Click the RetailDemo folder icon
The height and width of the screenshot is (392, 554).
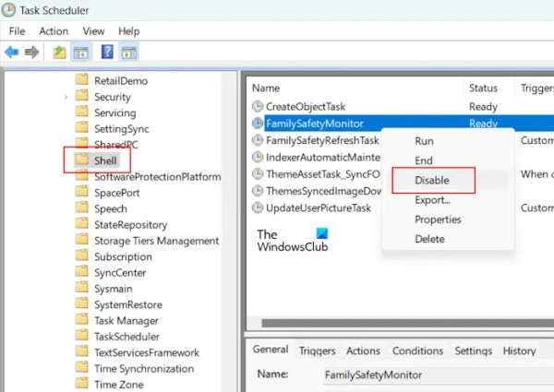pyautogui.click(x=82, y=79)
